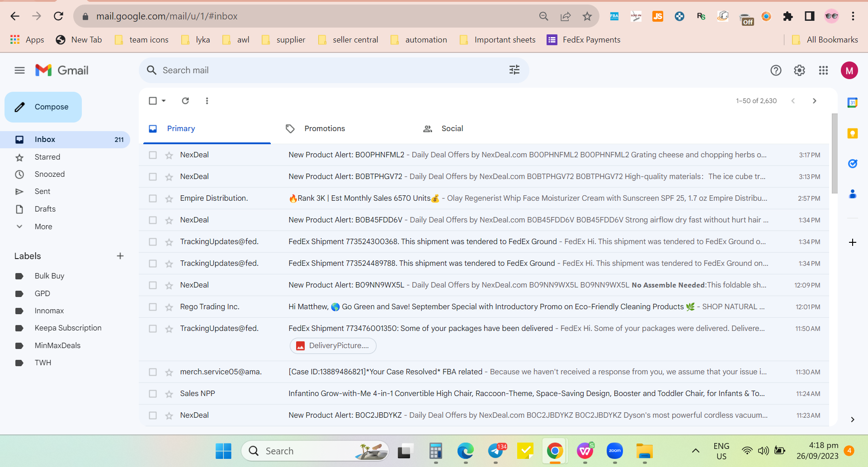Image resolution: width=868 pixels, height=467 pixels.
Task: Bookmark this page star icon in address bar
Action: point(587,16)
